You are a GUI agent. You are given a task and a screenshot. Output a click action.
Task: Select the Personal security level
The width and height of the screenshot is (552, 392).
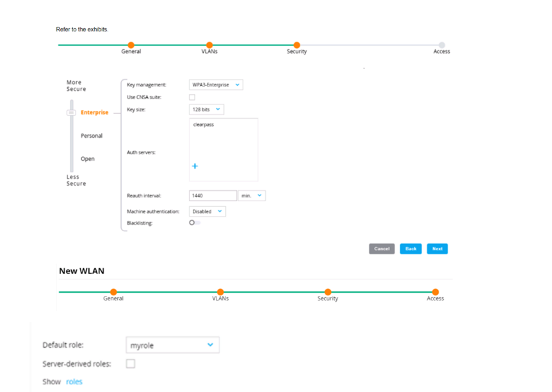[x=92, y=136]
